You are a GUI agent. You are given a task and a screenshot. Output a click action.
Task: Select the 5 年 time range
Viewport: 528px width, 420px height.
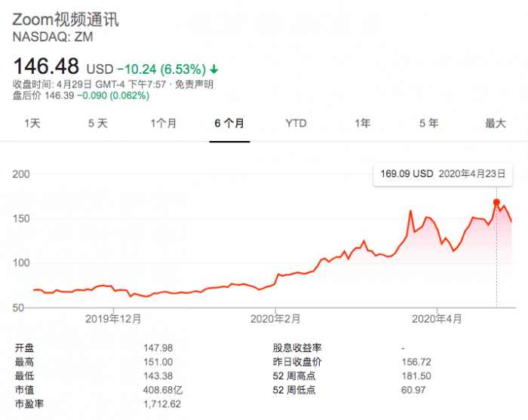[428, 124]
